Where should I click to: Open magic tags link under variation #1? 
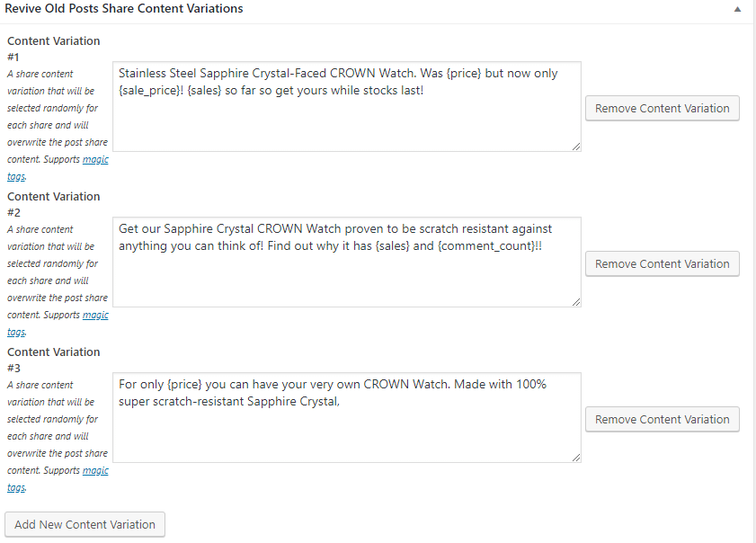[x=95, y=160]
